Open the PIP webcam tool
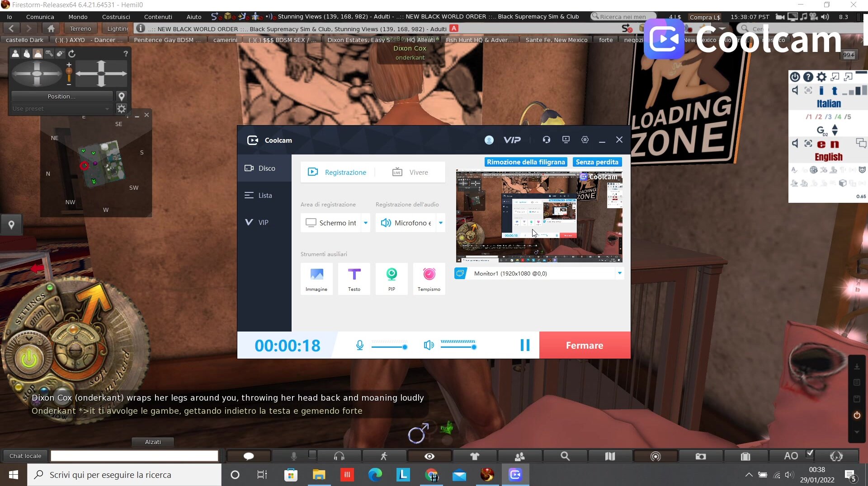The height and width of the screenshot is (486, 868). [392, 278]
